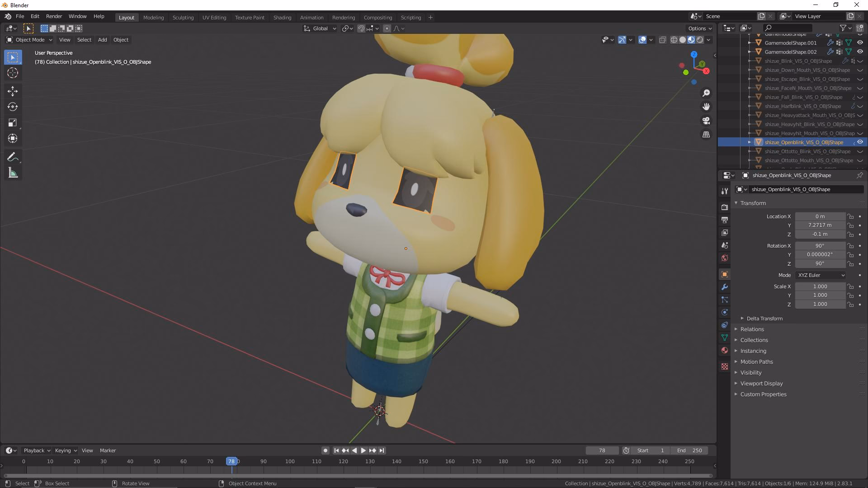
Task: Open the Render menu
Action: coord(54,16)
